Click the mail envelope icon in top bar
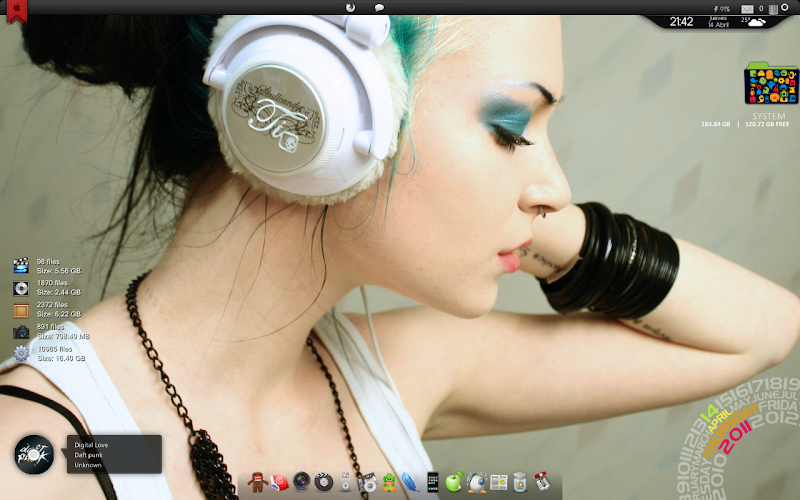The image size is (800, 500). coord(747,8)
